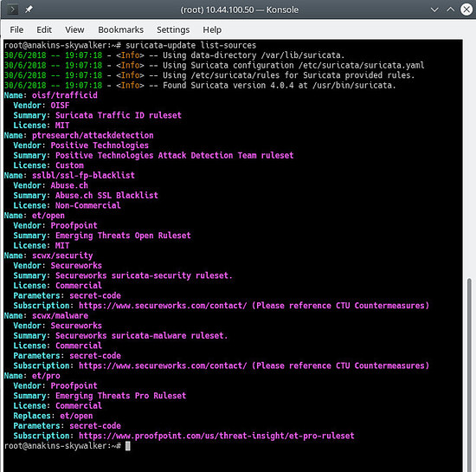
Task: Click the 'oisf/trafficid' source name
Action: [65, 95]
